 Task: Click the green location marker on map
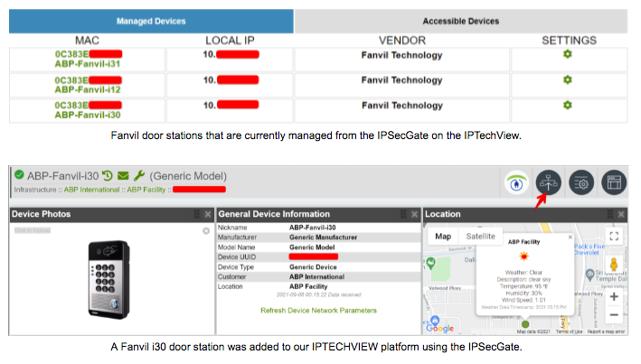point(525,324)
